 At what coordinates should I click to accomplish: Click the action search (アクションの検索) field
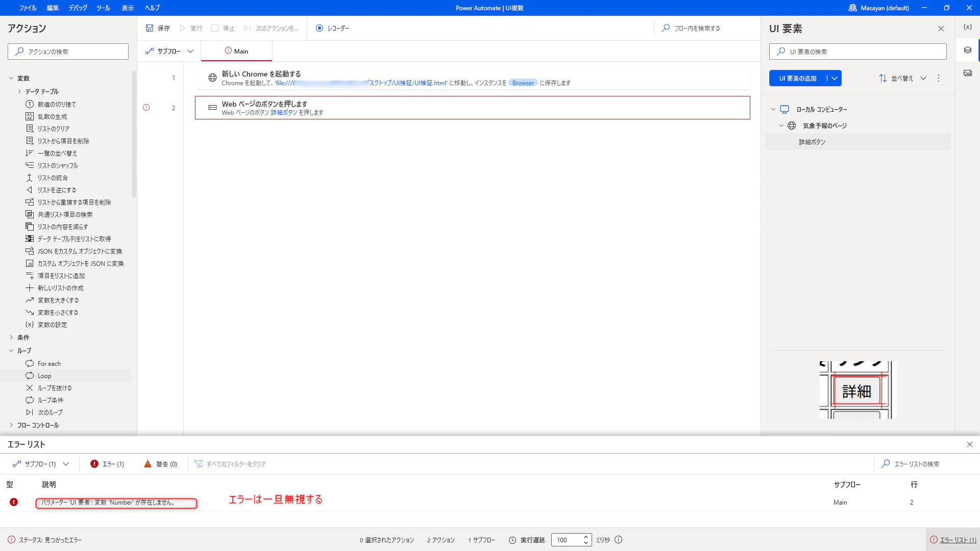(x=68, y=52)
